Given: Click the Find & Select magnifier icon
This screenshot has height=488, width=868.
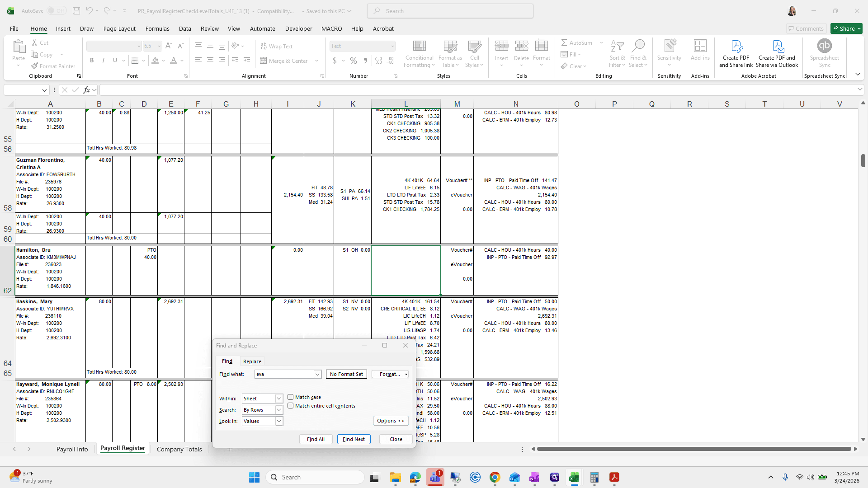Looking at the screenshot, I should (638, 46).
